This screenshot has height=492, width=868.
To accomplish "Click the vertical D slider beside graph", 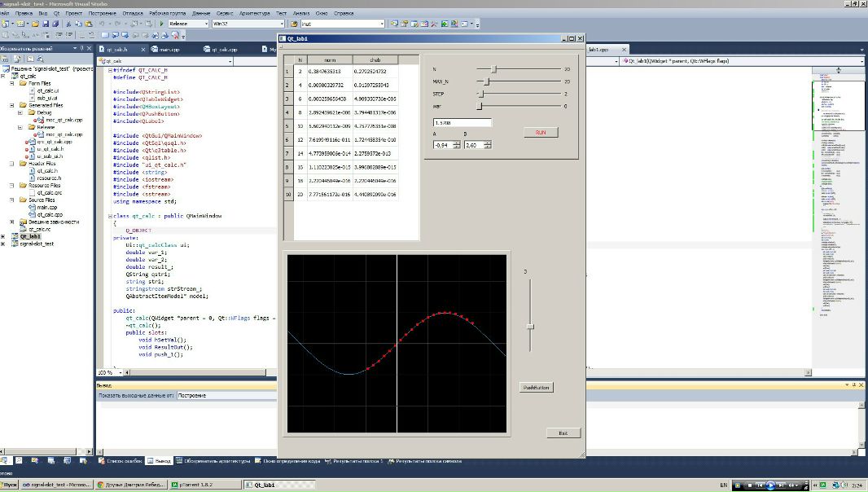I will click(x=530, y=326).
